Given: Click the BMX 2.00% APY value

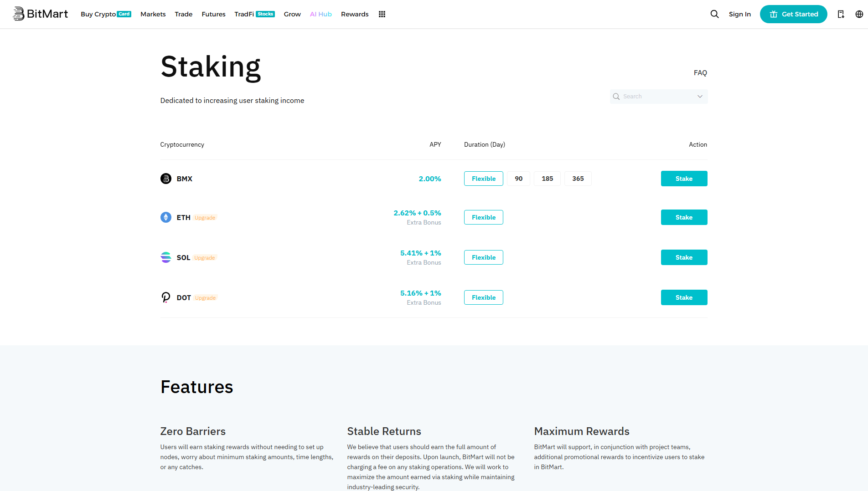Looking at the screenshot, I should 430,179.
